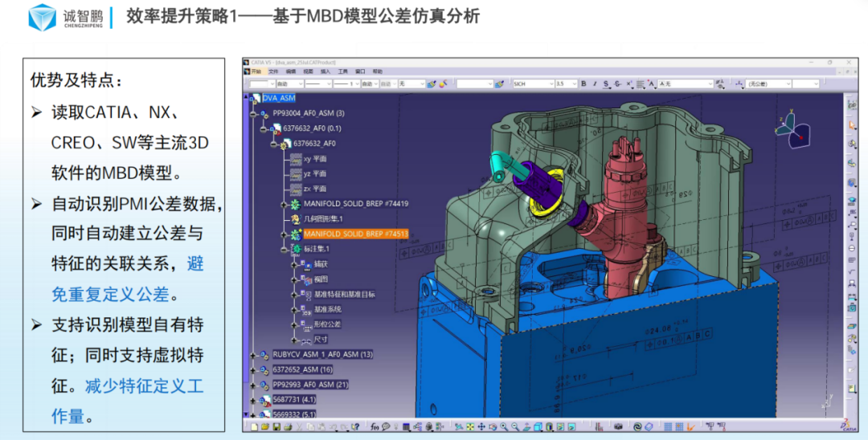Select MANIFOLD_SOLID_BREP #74513 in tree
This screenshot has height=440, width=868.
tap(355, 234)
